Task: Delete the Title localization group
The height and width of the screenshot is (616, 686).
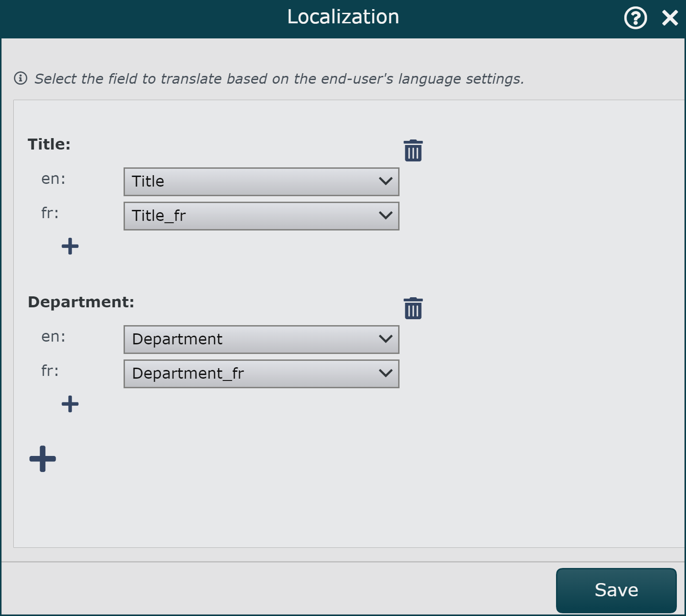Action: (413, 150)
